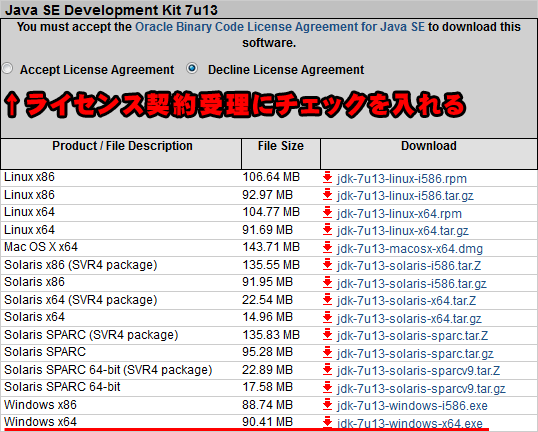
Task: Download jdk-7u13-solaris-sparcv9.tar.gz file link
Action: (x=421, y=389)
